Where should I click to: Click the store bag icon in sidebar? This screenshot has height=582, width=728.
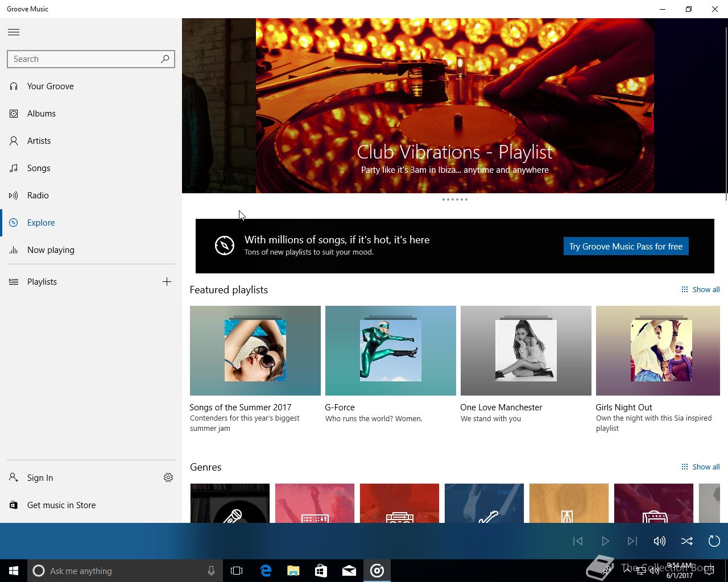click(x=14, y=505)
